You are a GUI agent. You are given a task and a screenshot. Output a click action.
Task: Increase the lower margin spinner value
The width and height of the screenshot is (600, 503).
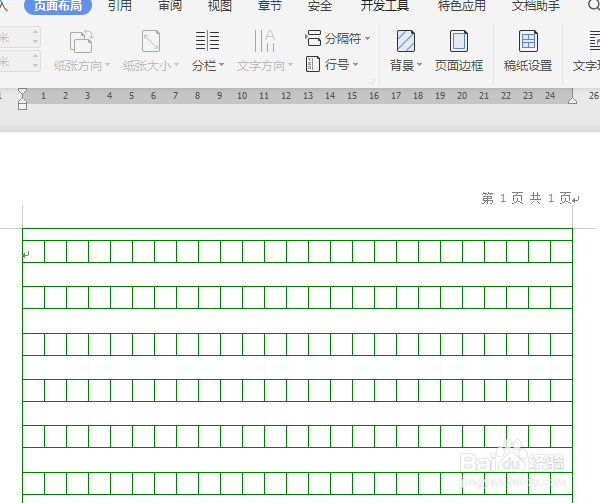35,56
